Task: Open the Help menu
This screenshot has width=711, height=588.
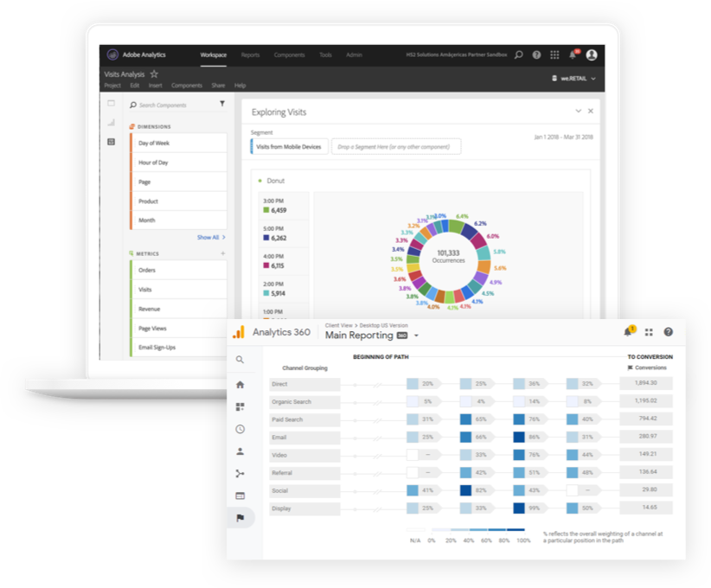Action: (x=240, y=86)
